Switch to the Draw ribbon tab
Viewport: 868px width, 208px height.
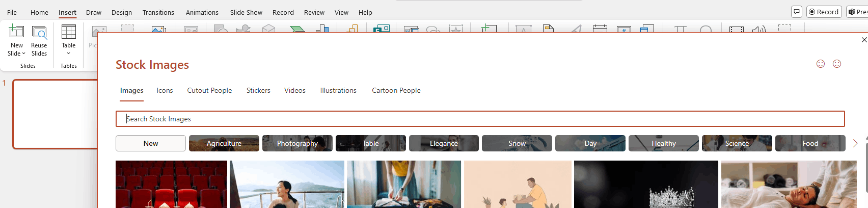pos(94,12)
